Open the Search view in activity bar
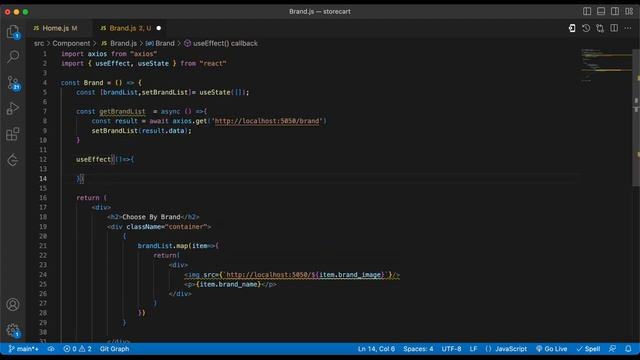The image size is (640, 360). point(13,56)
